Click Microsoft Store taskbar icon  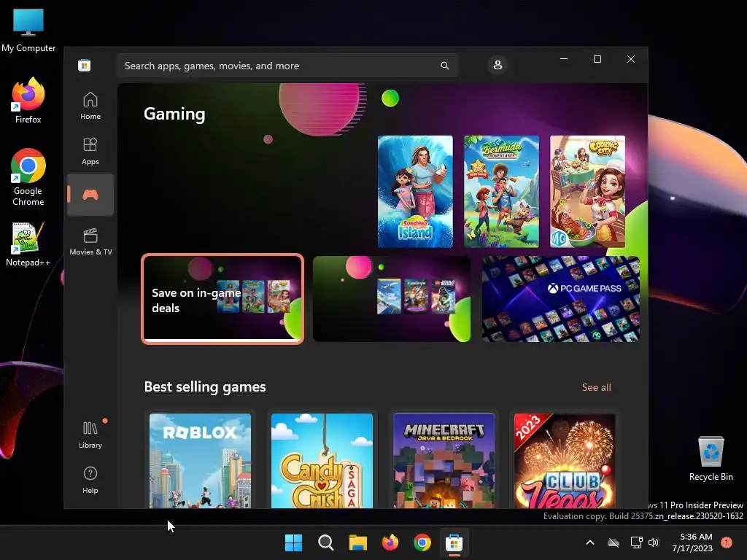pos(454,542)
